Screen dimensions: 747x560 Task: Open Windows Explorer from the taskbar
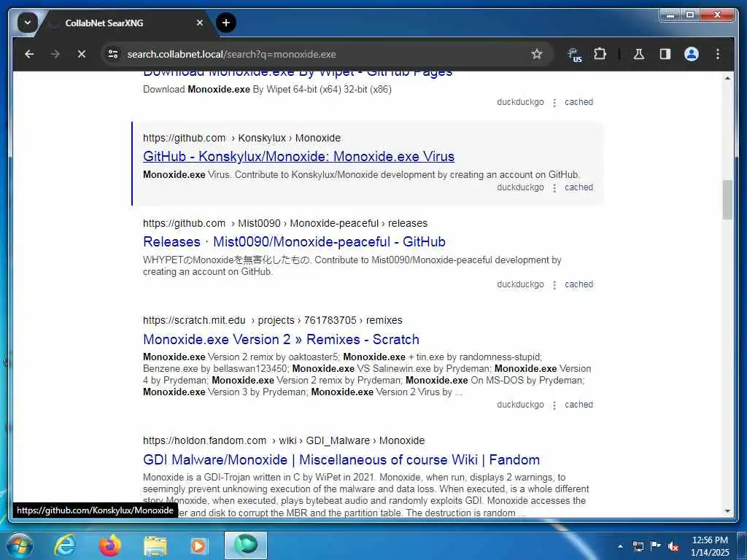click(155, 546)
